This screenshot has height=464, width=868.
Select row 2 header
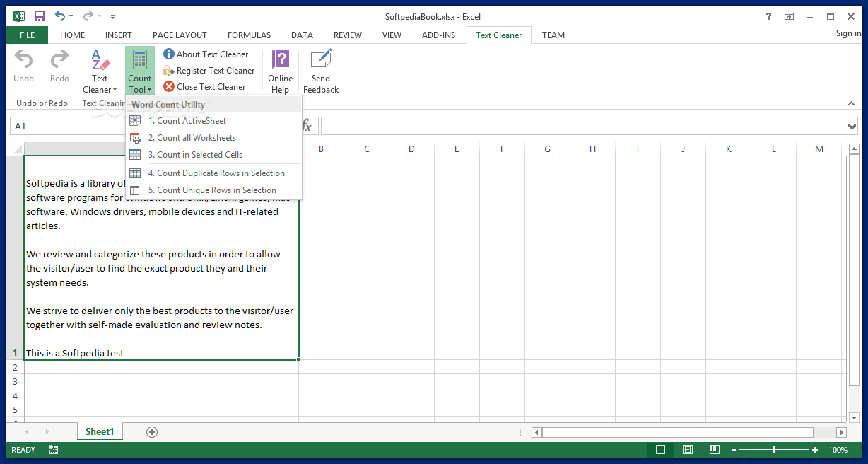pyautogui.click(x=15, y=367)
